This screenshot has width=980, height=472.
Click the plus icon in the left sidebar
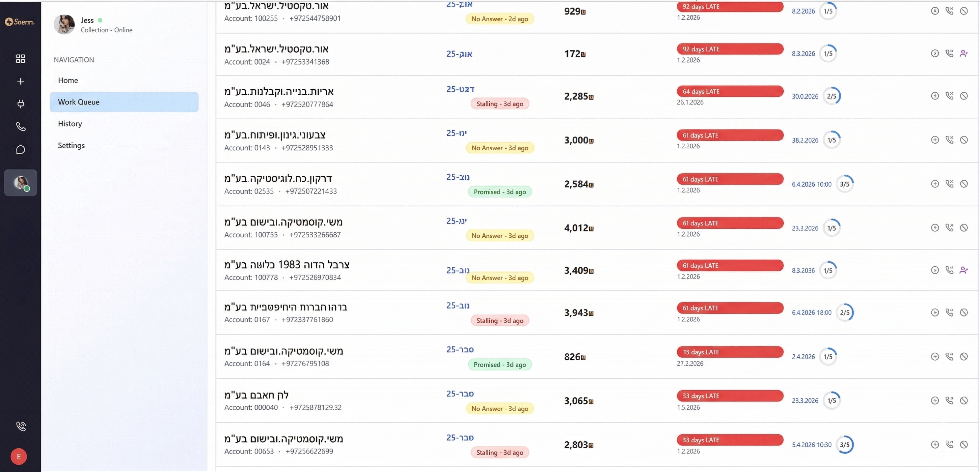(20, 81)
